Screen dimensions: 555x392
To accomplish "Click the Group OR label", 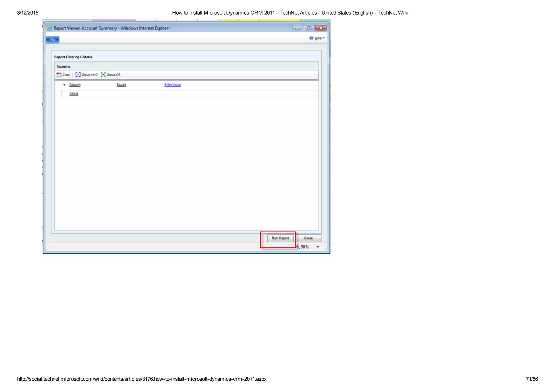I will pos(114,75).
